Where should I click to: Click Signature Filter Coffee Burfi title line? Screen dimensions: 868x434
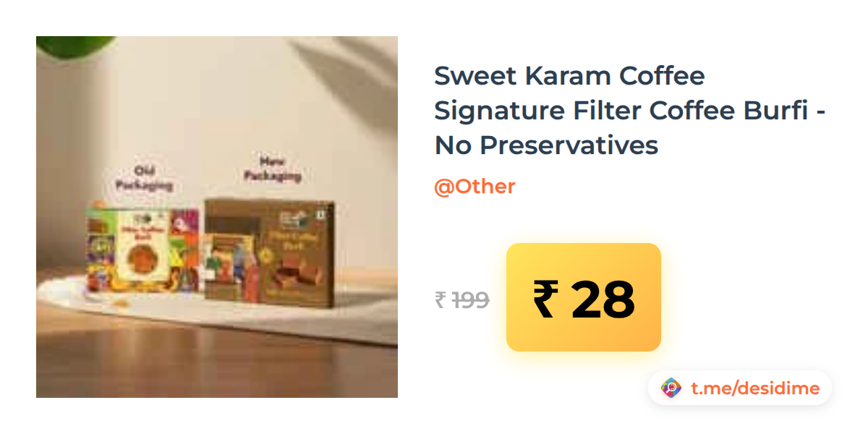[630, 111]
